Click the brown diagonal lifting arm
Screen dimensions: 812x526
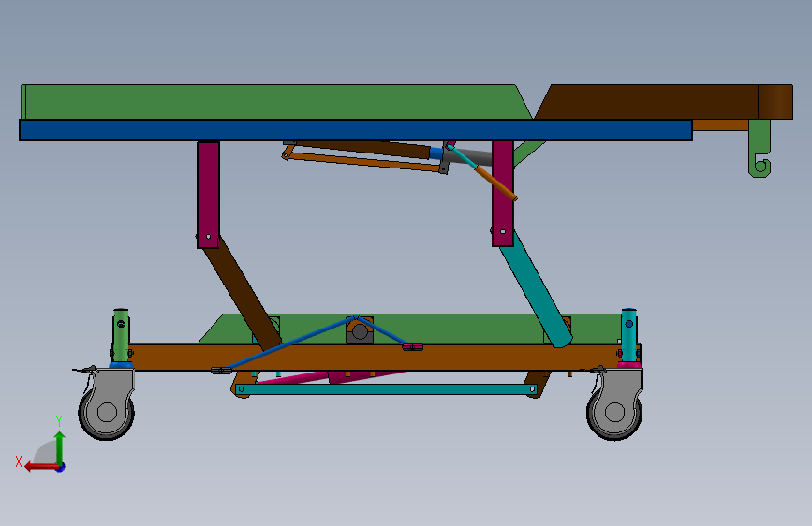pos(243,295)
